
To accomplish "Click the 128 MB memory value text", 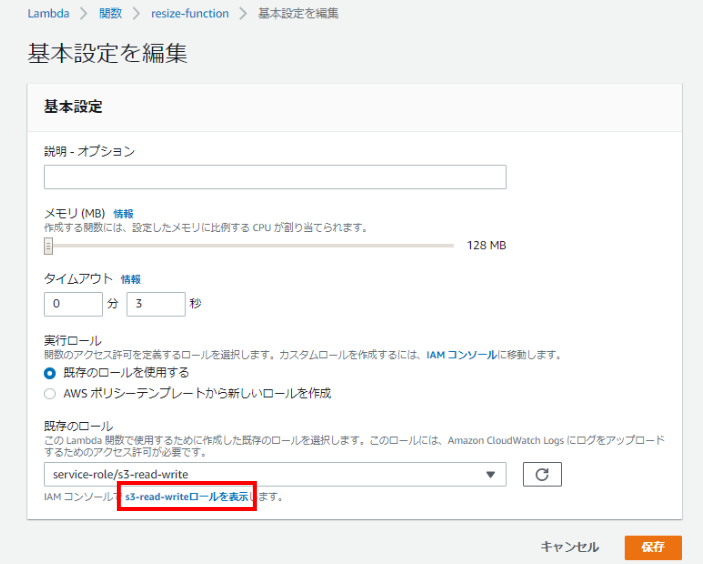I will click(x=486, y=245).
